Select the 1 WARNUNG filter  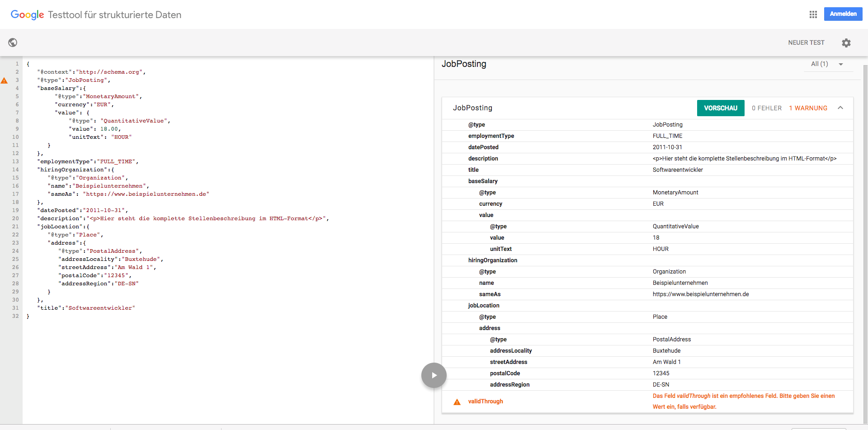[808, 108]
